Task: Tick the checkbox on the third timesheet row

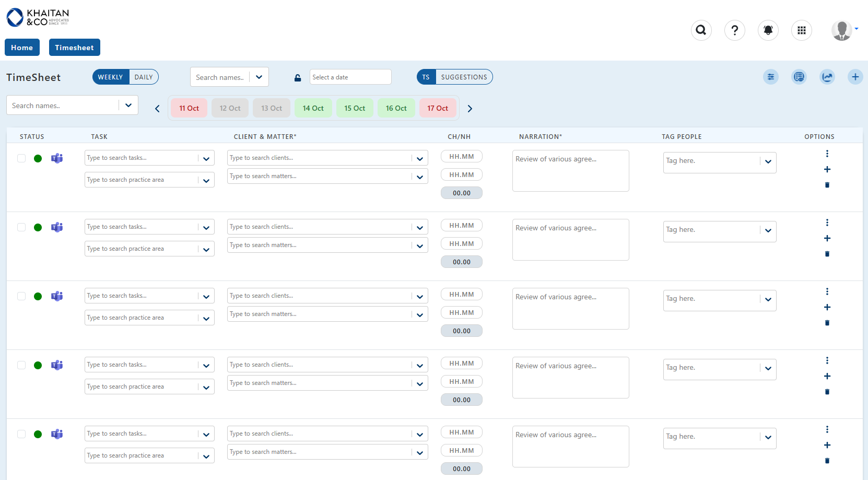Action: [x=21, y=296]
